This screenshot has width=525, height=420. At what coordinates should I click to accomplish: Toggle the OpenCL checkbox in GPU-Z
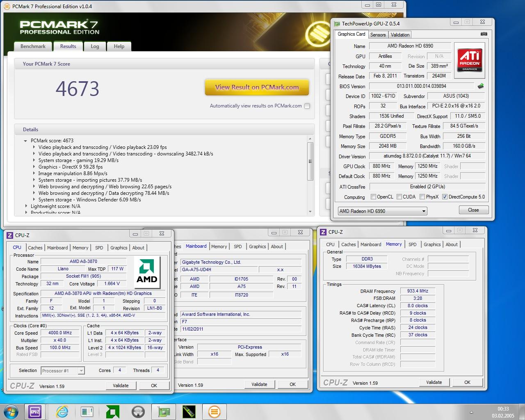[x=373, y=197]
